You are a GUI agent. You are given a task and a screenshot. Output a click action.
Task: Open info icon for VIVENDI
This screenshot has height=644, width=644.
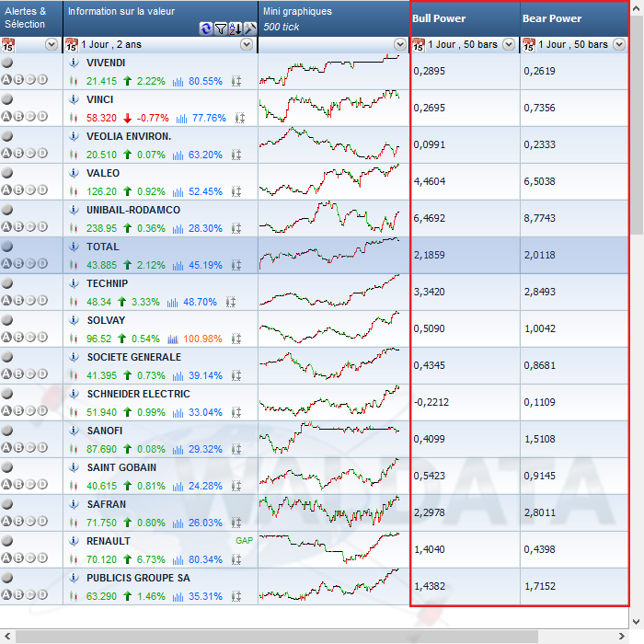[74, 63]
